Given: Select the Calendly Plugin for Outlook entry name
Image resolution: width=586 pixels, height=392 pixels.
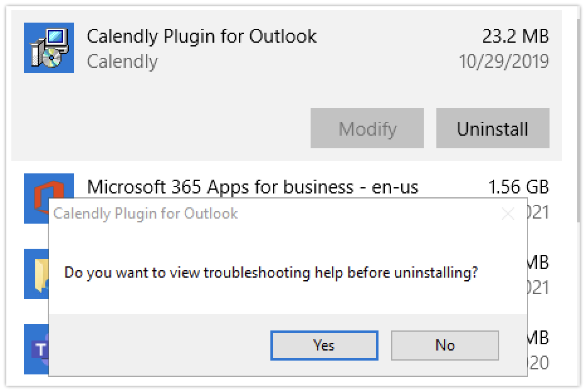Looking at the screenshot, I should pyautogui.click(x=201, y=36).
